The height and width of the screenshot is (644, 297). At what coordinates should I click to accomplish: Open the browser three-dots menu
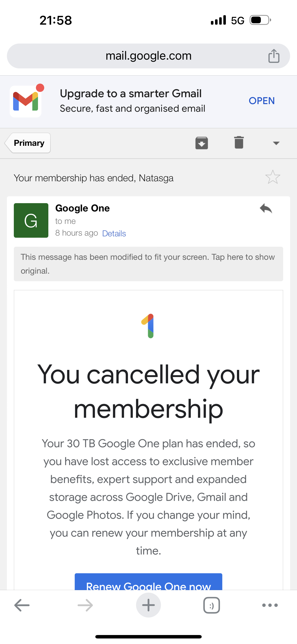[x=270, y=605]
